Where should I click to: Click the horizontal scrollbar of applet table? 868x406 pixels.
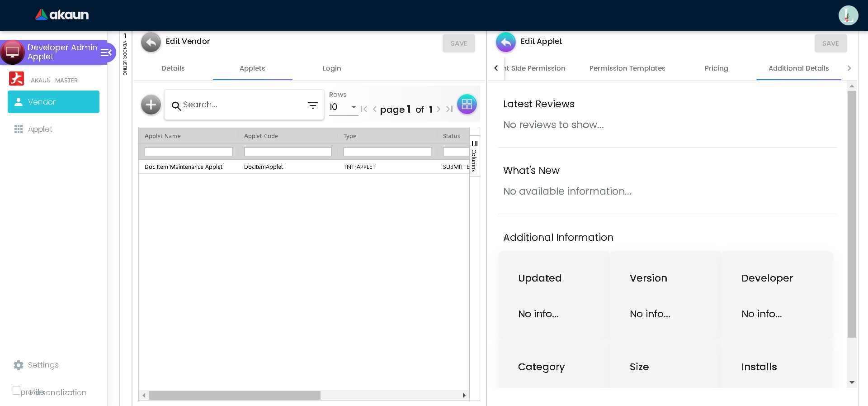[x=235, y=395]
